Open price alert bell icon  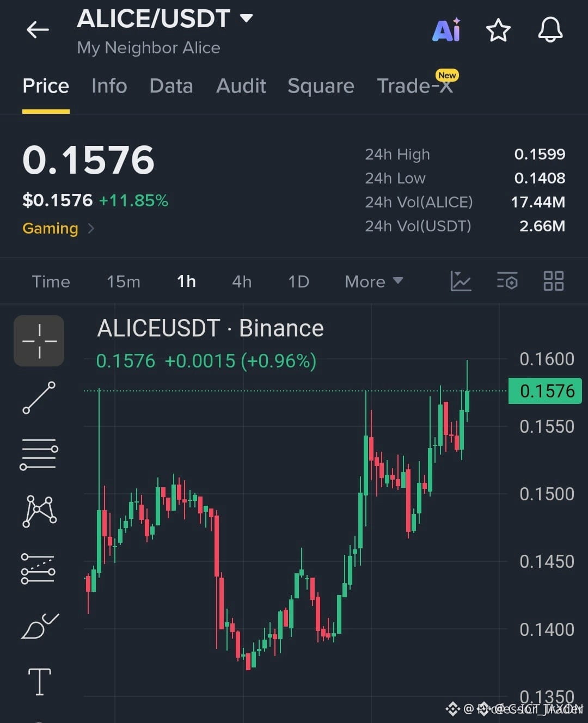click(550, 30)
